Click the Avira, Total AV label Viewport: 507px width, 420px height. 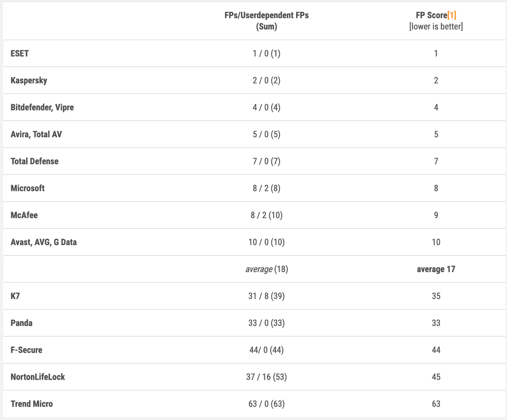pyautogui.click(x=36, y=134)
